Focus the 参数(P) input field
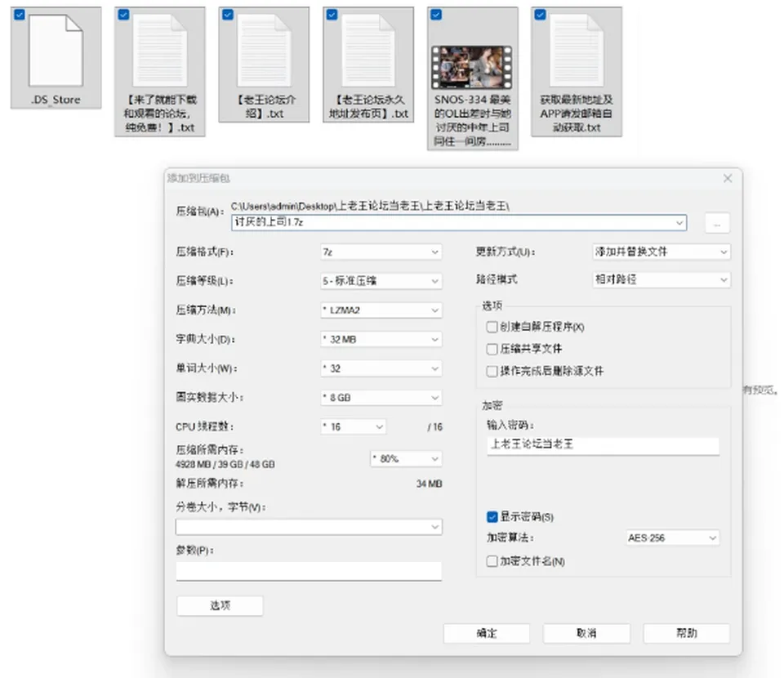The height and width of the screenshot is (678, 784). tap(309, 570)
